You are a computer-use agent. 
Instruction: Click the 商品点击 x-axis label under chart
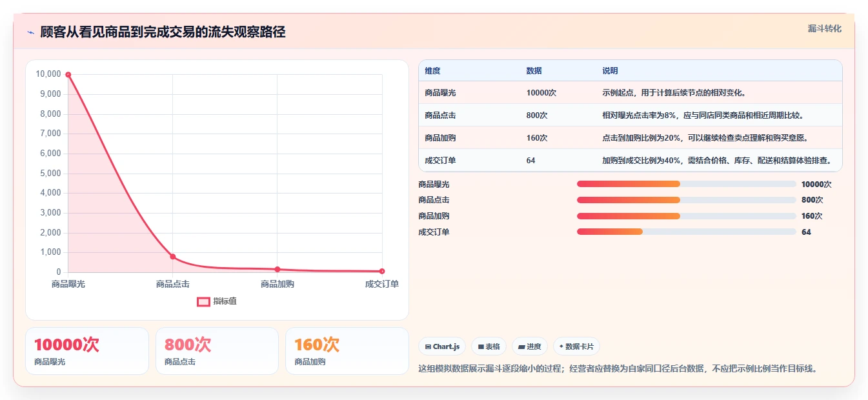tap(172, 284)
